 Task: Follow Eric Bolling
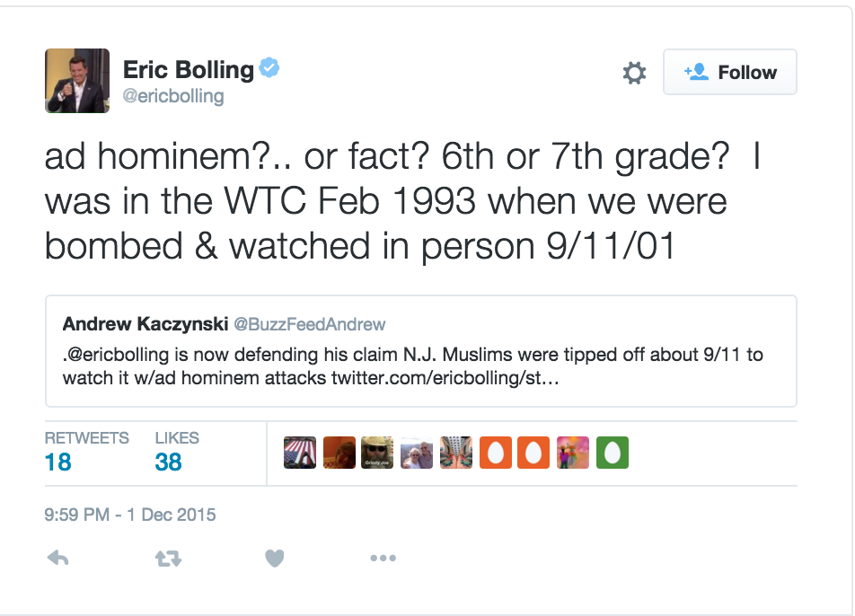coord(729,72)
